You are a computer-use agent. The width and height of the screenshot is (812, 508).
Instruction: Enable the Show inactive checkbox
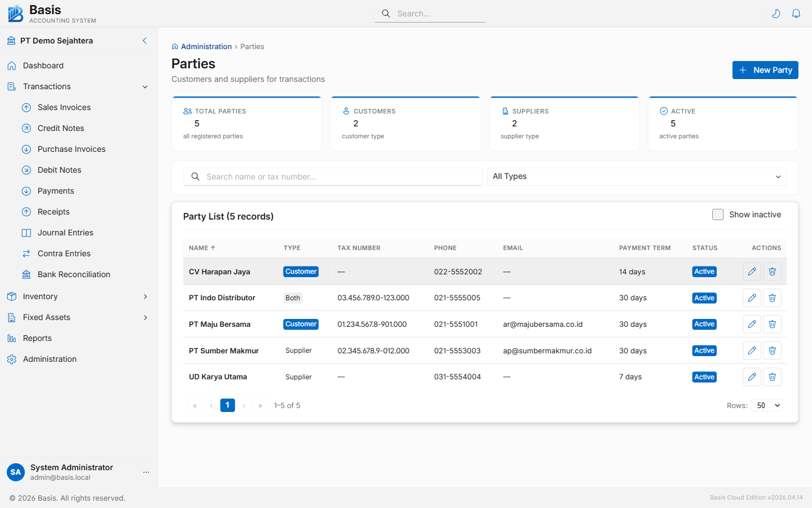718,214
